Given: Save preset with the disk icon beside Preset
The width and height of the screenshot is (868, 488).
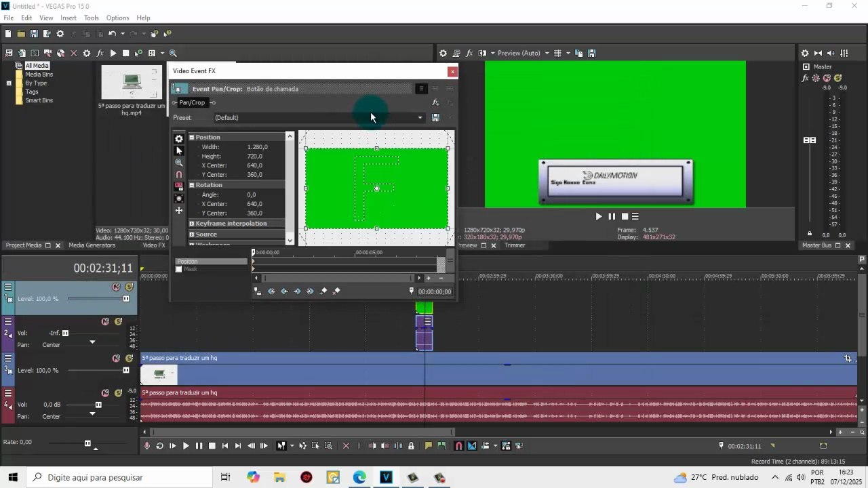Looking at the screenshot, I should click(435, 118).
